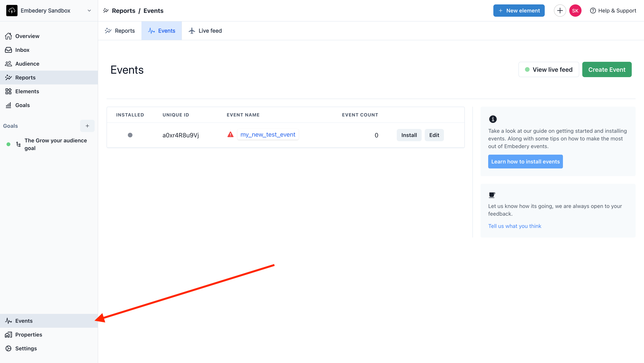Open The Grow your audience goal
644x363 pixels.
click(56, 144)
